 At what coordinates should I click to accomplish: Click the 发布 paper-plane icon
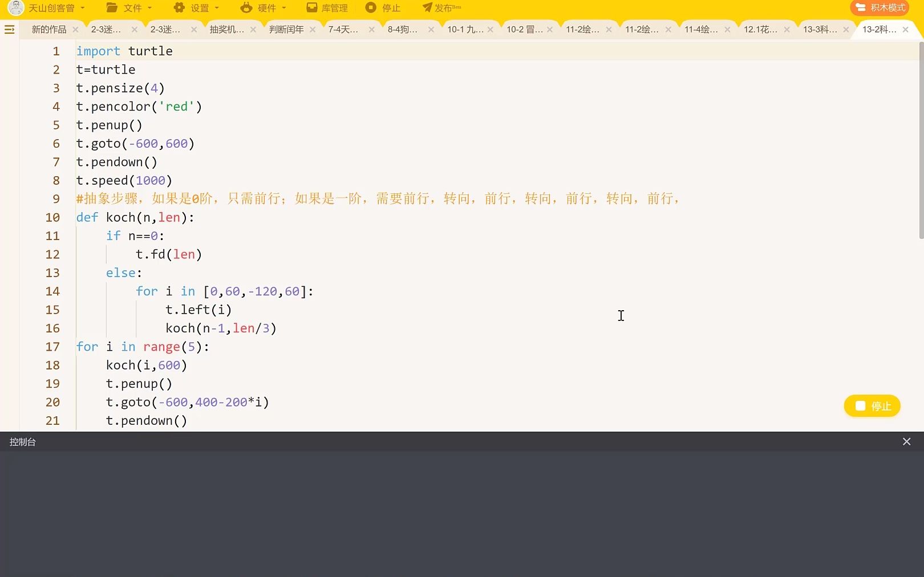(426, 7)
